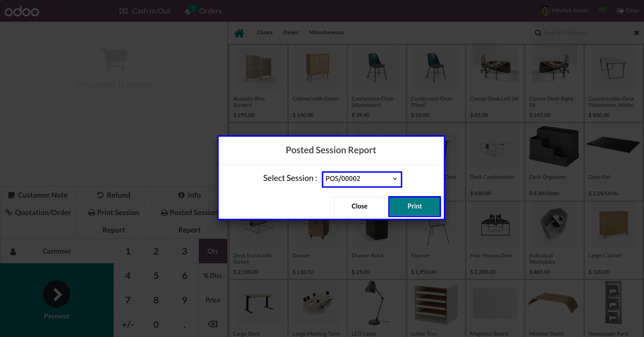Add Customizable Desk (Aluminium, White) product
Image resolution: width=644 pixels, height=337 pixels.
[613, 83]
